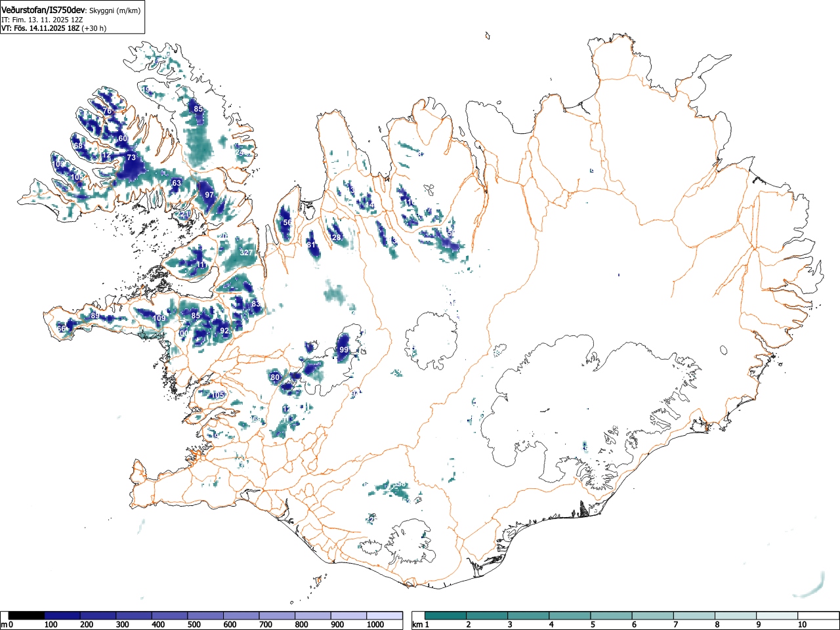Click the km legend tick label '10'

(x=801, y=625)
